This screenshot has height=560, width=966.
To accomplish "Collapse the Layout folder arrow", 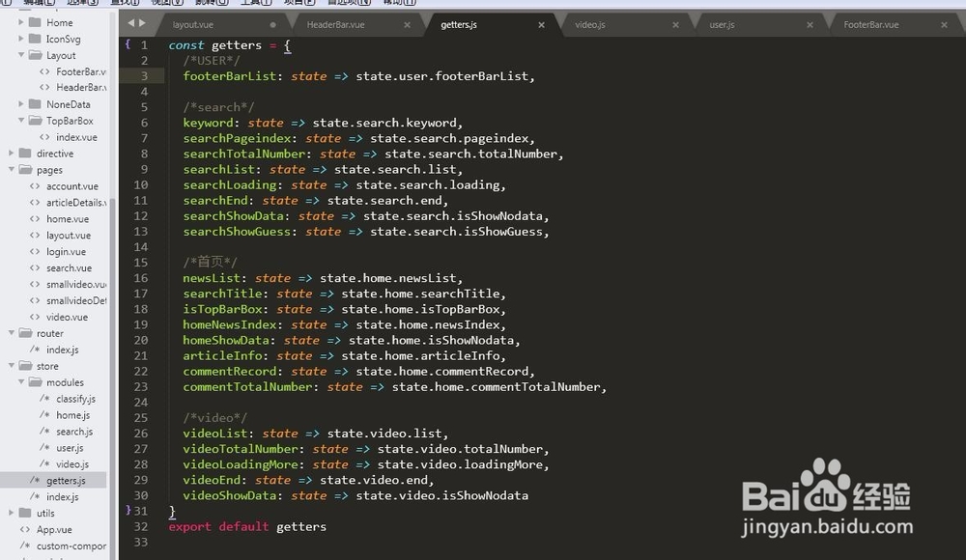I will coord(21,55).
